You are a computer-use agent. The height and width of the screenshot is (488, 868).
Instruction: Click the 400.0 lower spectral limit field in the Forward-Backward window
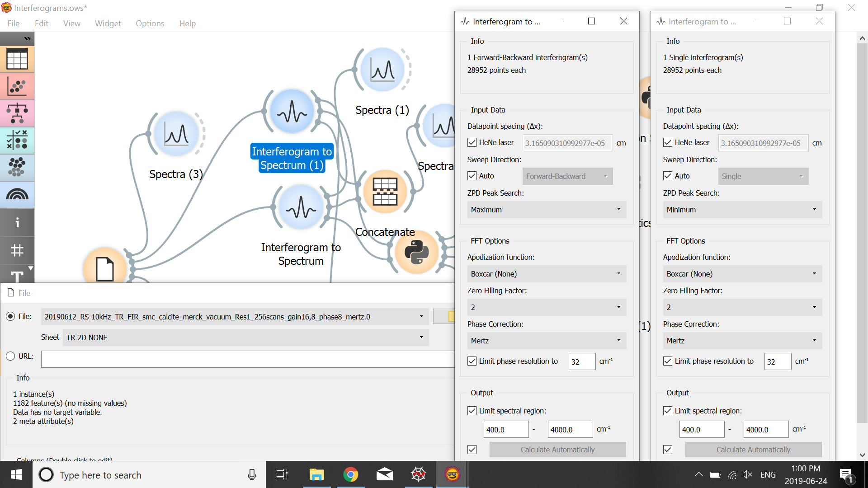pyautogui.click(x=505, y=430)
